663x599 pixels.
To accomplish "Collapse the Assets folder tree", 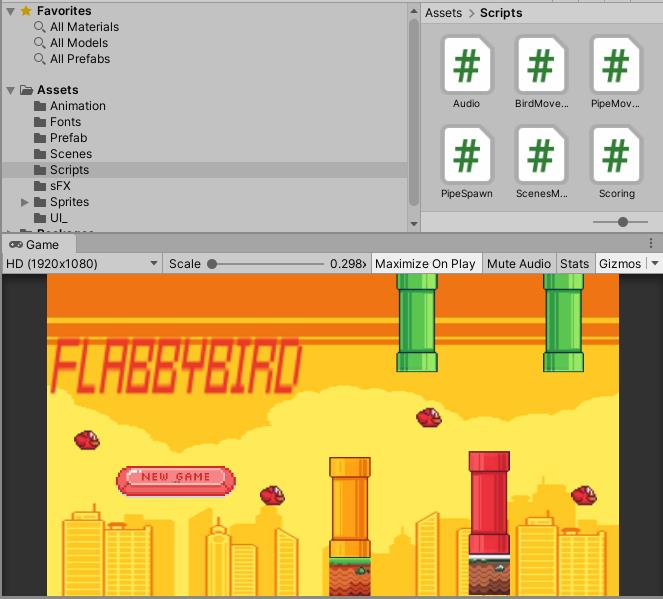I will tap(11, 90).
